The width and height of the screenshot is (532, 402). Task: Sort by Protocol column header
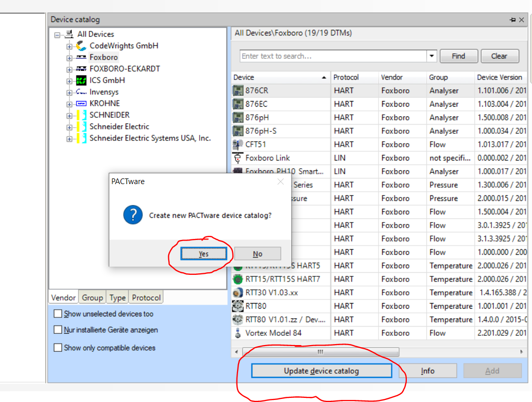pyautogui.click(x=354, y=77)
